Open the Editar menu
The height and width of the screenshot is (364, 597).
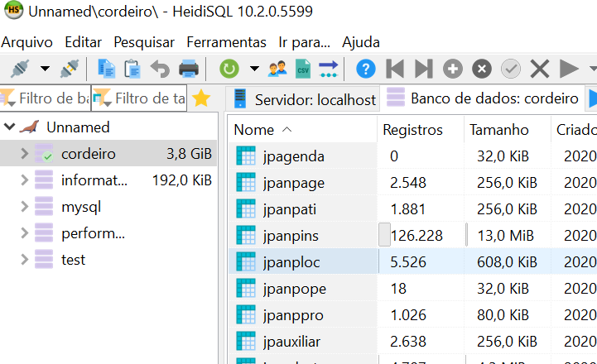pos(83,42)
